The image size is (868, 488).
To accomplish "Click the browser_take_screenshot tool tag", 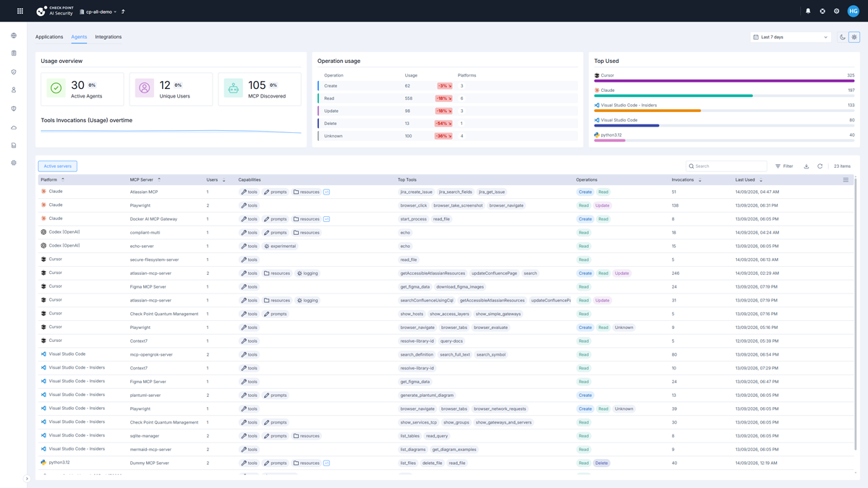I will click(458, 205).
